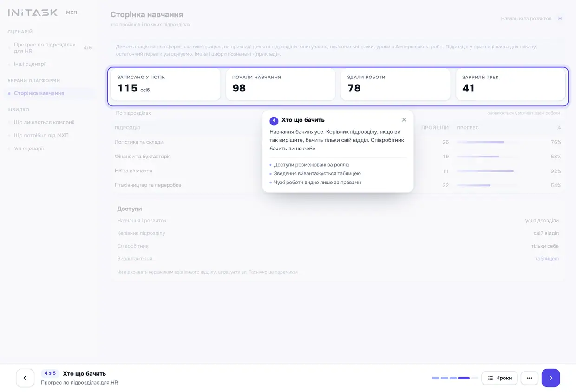Open the Кроки steps list
The width and height of the screenshot is (576, 392).
click(499, 378)
